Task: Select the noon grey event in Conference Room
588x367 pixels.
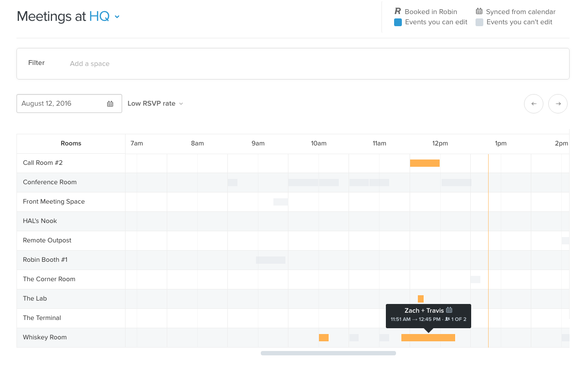Action: (456, 182)
